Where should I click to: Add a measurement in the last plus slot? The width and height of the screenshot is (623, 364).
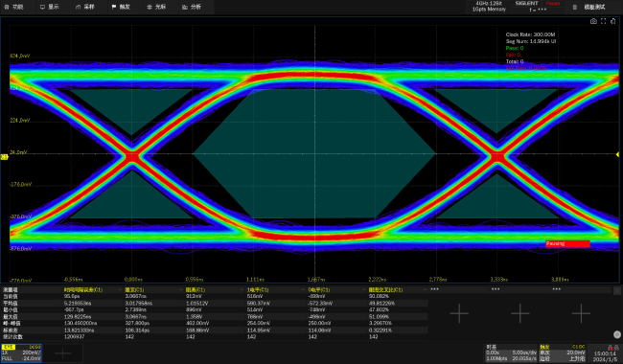581,313
